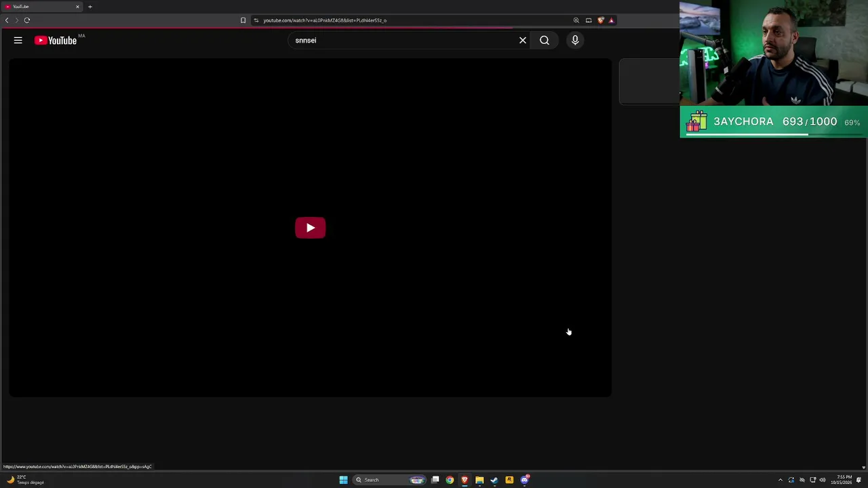Show hidden system tray icons
Screen dimensions: 868x488
coord(780,480)
